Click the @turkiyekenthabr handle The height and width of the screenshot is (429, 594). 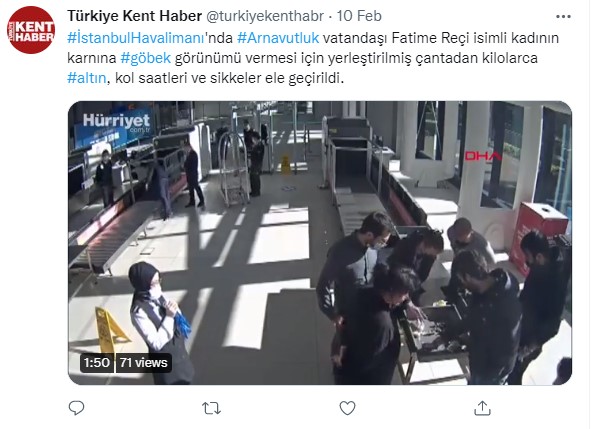(x=265, y=16)
